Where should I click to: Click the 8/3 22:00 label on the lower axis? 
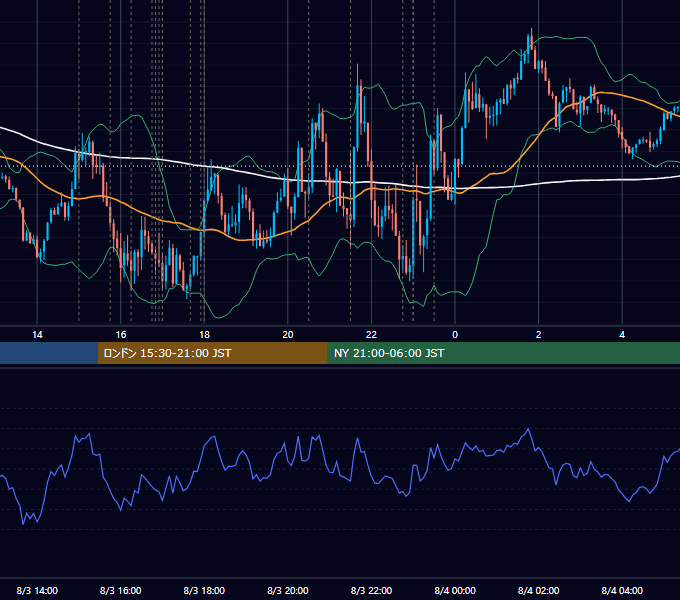pyautogui.click(x=371, y=590)
